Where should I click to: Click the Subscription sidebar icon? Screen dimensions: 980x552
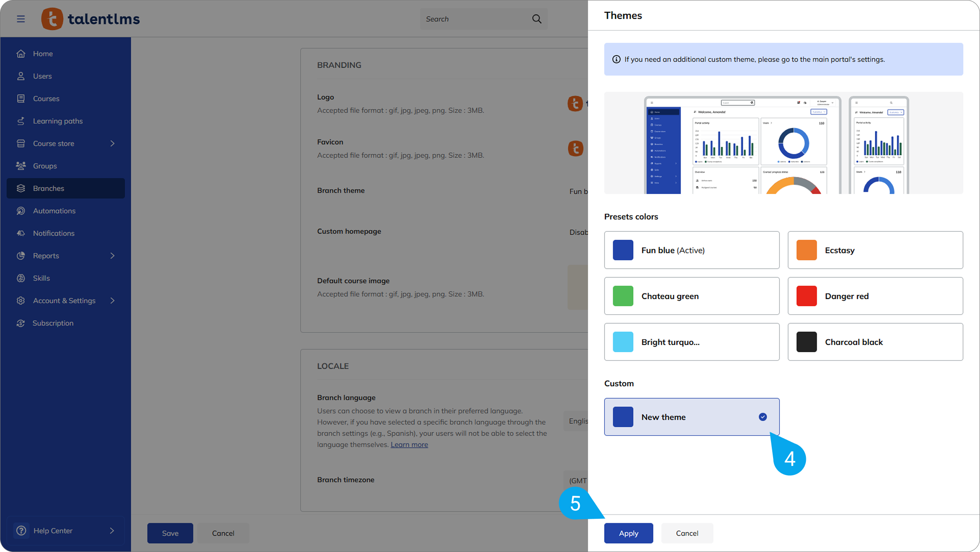tap(20, 323)
